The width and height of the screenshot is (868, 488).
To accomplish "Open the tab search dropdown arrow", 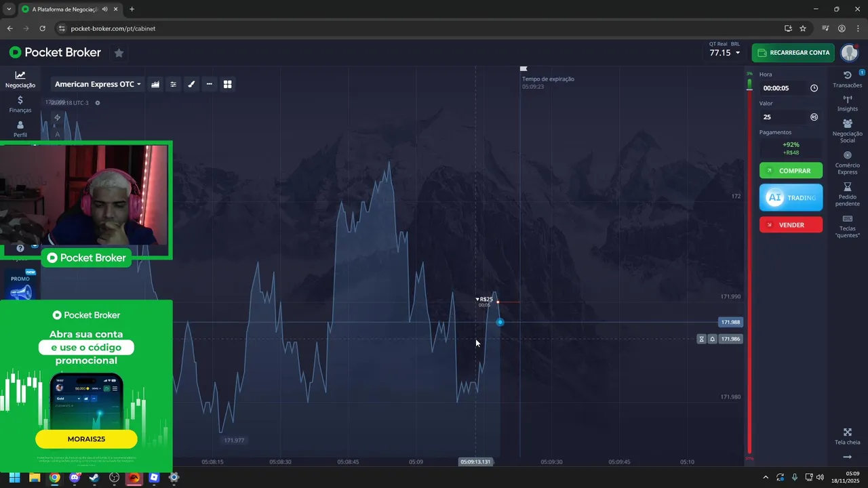I will [x=9, y=9].
